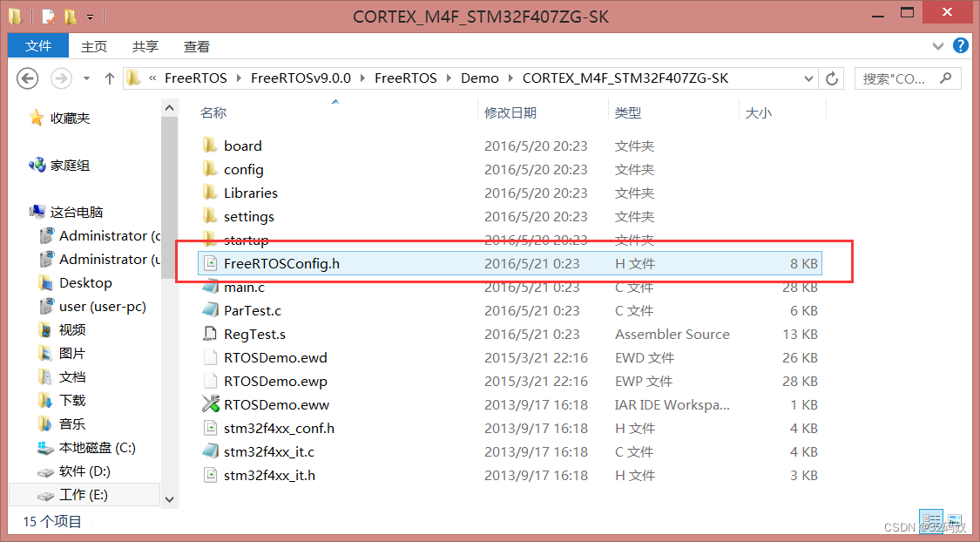Switch to large icons view layout

955,520
